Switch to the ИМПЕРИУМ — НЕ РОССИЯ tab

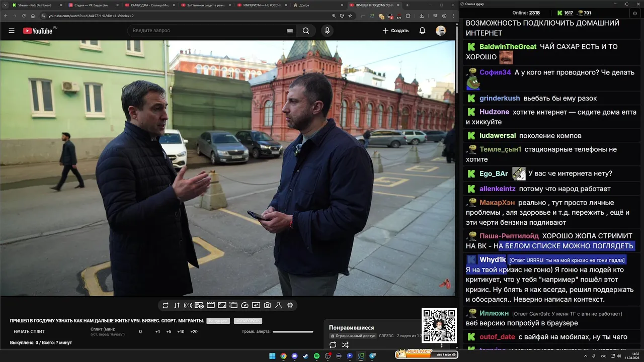click(262, 5)
